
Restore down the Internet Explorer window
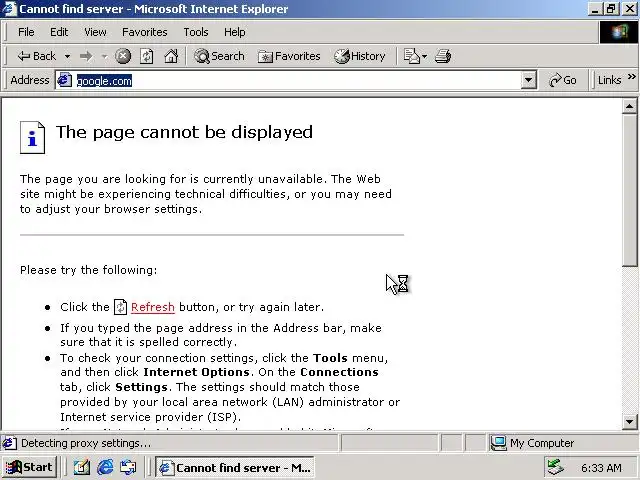point(611,9)
